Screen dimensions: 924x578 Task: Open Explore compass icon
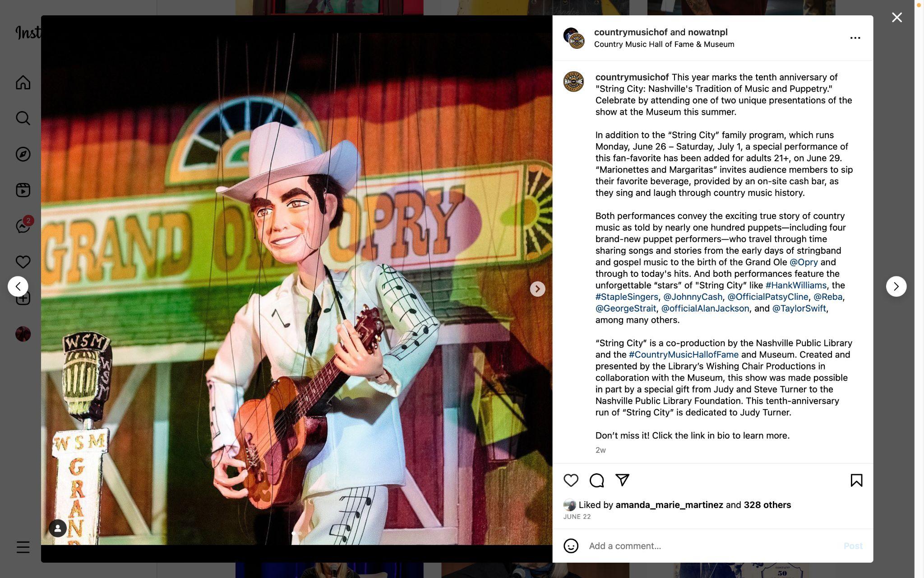click(23, 154)
